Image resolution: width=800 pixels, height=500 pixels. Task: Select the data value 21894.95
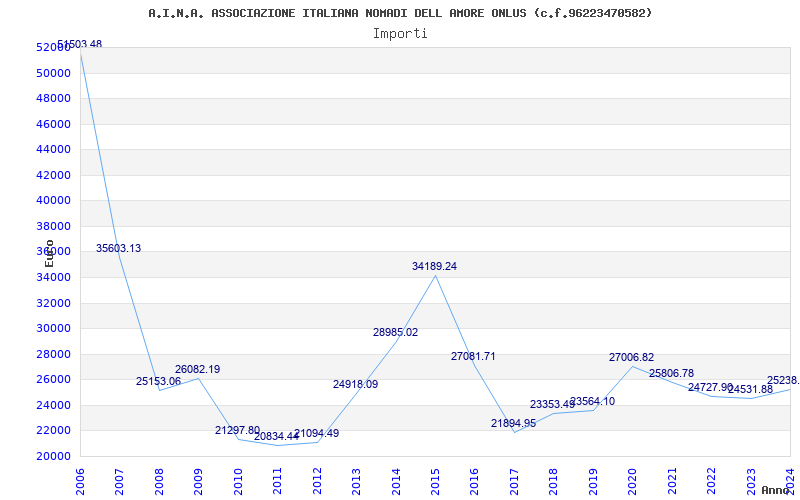tap(513, 423)
